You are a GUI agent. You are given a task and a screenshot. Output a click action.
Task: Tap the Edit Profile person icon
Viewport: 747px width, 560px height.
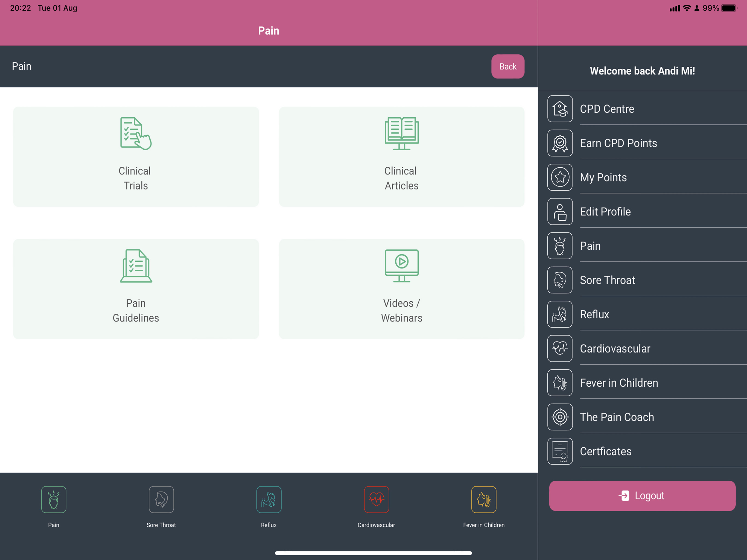point(560,212)
